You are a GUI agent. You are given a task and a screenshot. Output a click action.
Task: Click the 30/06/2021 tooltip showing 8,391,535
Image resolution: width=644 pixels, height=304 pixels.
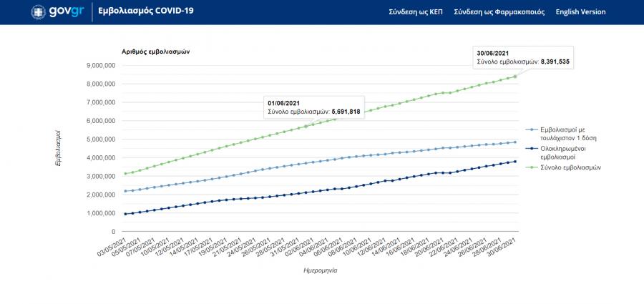click(523, 57)
